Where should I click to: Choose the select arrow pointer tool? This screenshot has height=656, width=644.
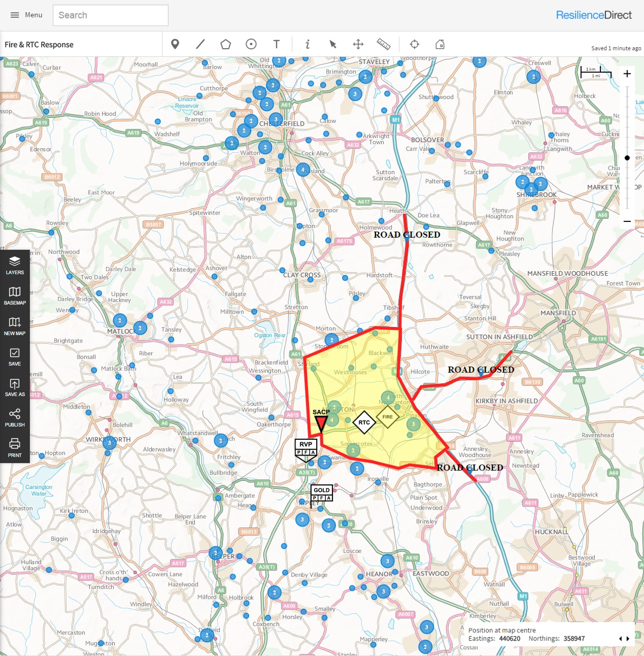point(333,44)
